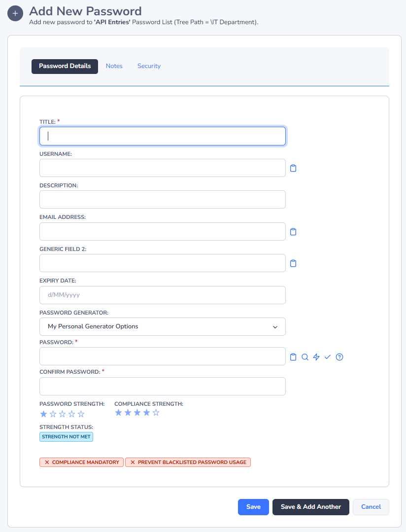Open password help via the question mark icon
Screen dimensions: 406x532
point(339,356)
